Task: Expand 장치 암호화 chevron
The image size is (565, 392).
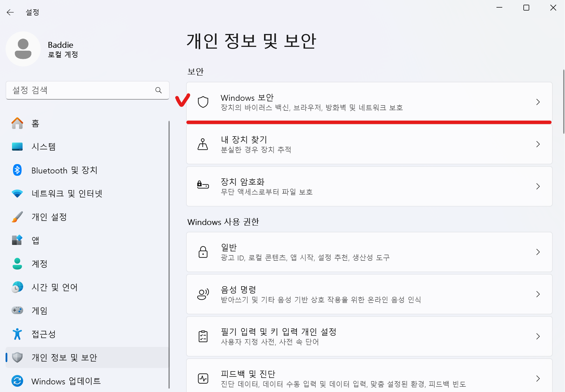Action: click(538, 186)
